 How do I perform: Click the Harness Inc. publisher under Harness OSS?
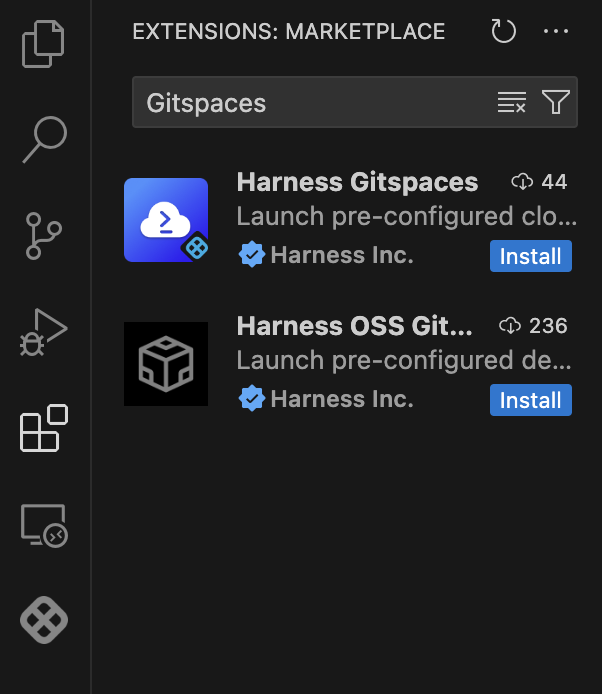click(341, 400)
